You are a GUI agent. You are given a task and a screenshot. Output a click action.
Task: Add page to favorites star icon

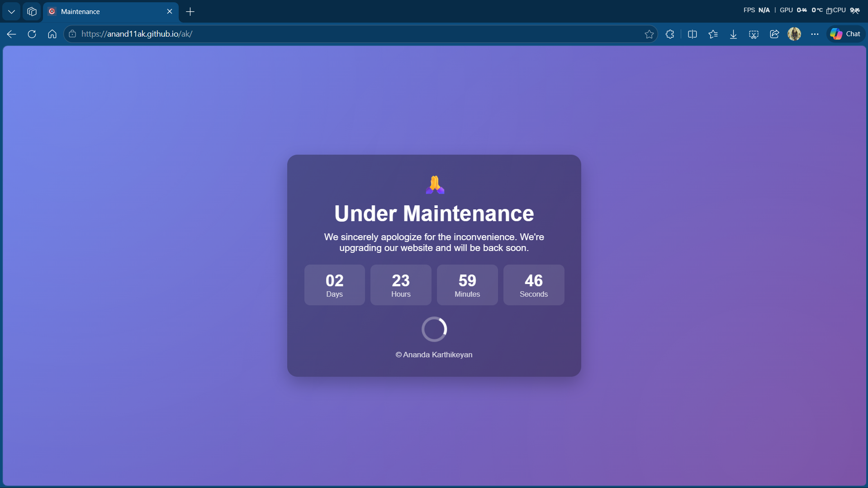click(649, 34)
